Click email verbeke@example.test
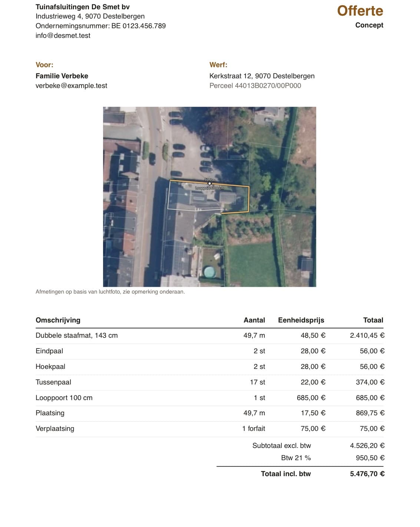Viewport: 420px width, 527px height. click(x=71, y=85)
